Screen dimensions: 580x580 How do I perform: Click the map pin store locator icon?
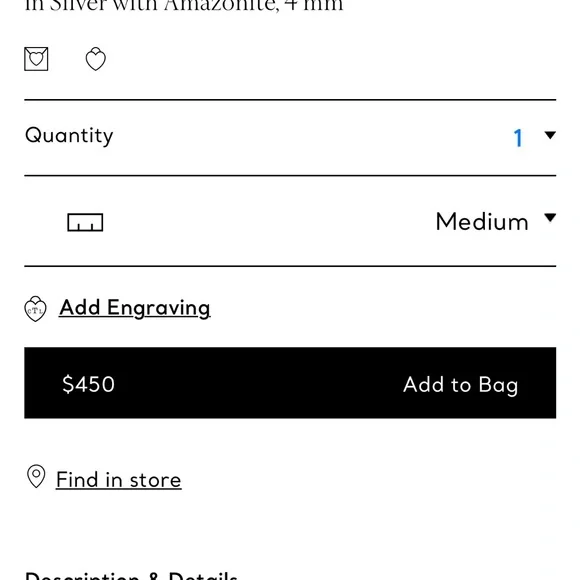(36, 476)
